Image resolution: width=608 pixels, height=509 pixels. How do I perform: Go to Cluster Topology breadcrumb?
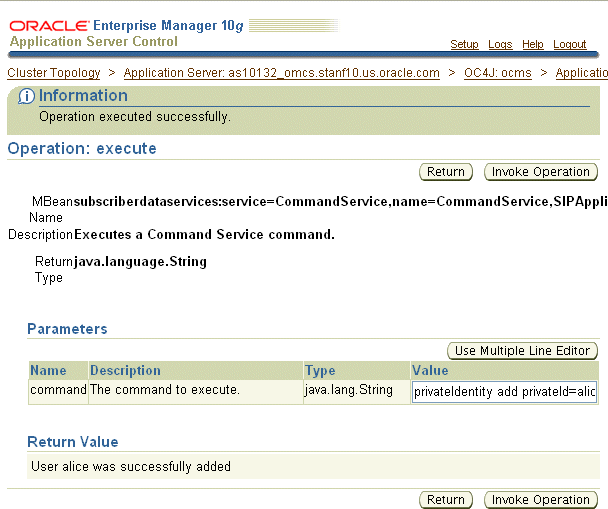(x=54, y=73)
